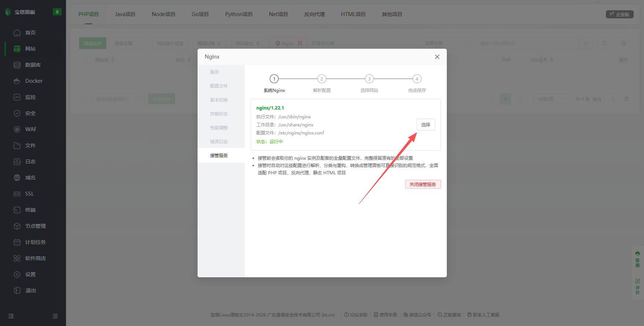Click the Nginx pause icon in toolbar
This screenshot has height=326, width=644.
[300, 43]
